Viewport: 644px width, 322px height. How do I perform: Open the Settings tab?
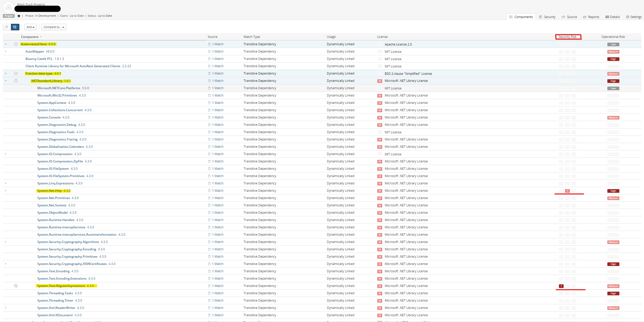(x=634, y=17)
